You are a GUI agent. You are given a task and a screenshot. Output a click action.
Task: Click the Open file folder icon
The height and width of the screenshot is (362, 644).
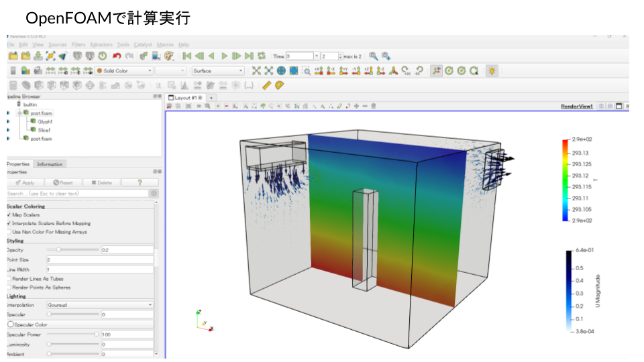13,56
